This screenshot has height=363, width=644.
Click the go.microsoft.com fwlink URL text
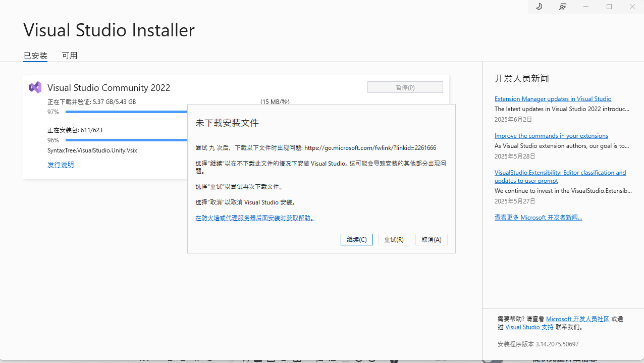coord(370,148)
